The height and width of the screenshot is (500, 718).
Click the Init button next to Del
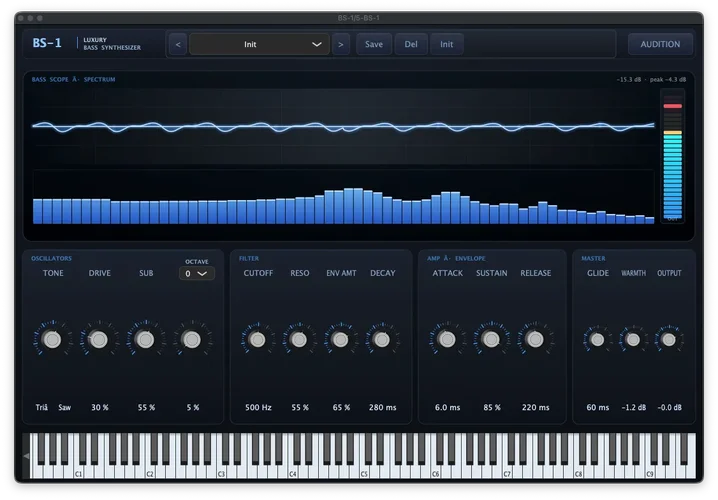(x=446, y=44)
